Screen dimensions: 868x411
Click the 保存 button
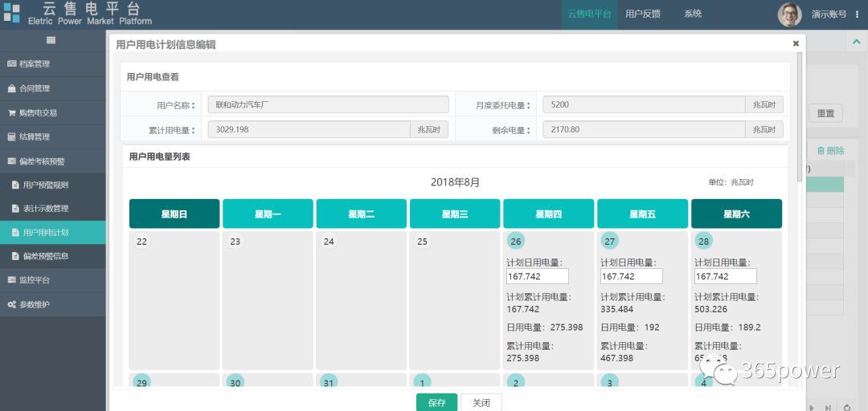(436, 403)
